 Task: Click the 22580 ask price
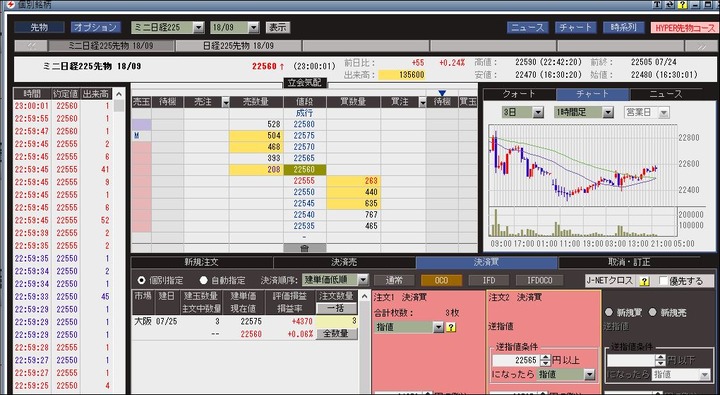(x=304, y=124)
